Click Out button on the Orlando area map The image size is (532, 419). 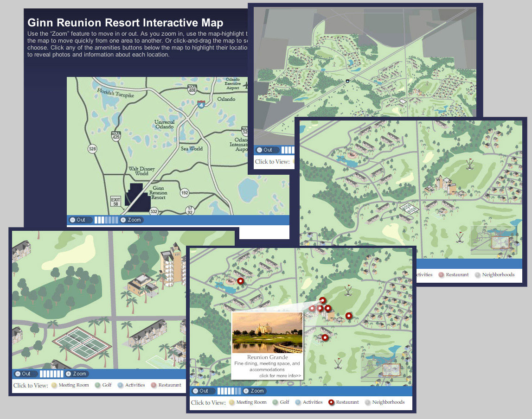tap(77, 220)
